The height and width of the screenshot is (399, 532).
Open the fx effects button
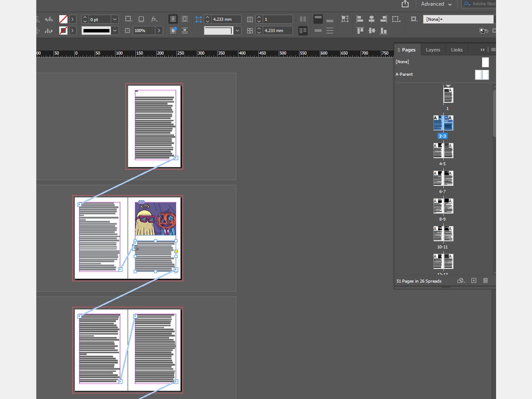point(154,19)
